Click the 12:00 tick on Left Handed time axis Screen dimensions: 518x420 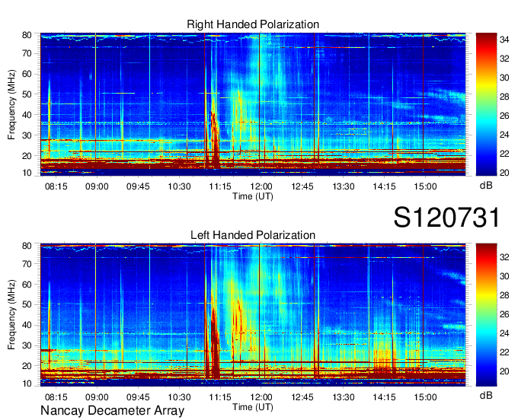coord(261,397)
